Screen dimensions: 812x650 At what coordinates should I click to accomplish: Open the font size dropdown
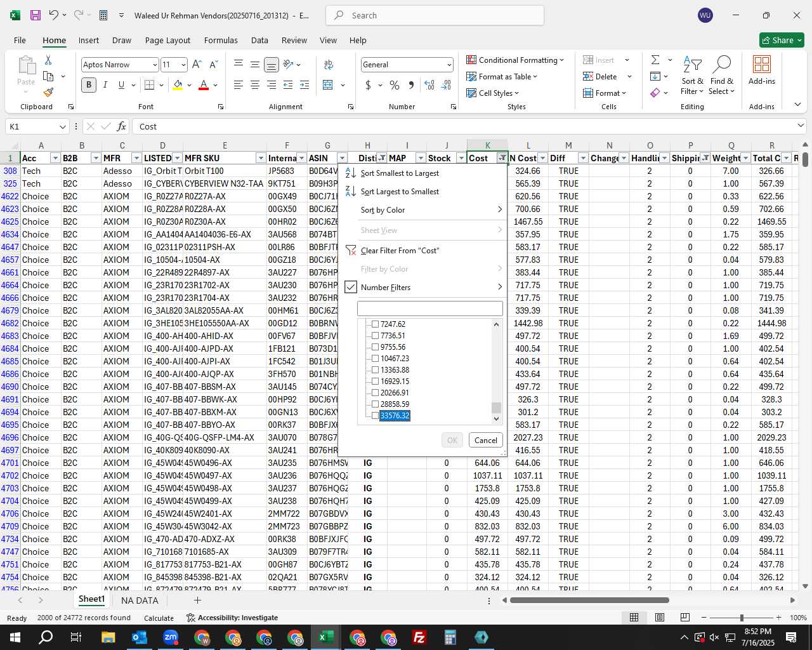point(183,65)
